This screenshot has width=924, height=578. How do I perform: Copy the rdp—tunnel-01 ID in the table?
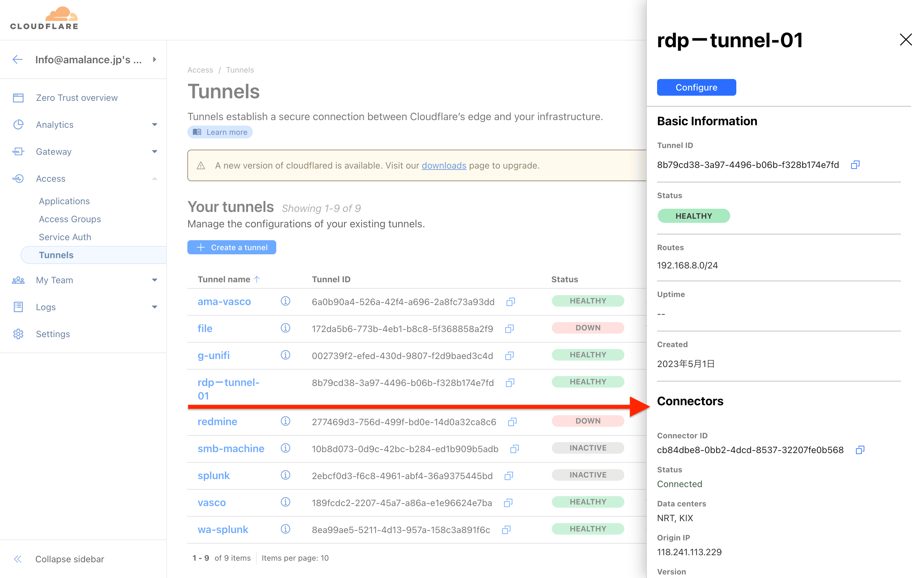[510, 383]
